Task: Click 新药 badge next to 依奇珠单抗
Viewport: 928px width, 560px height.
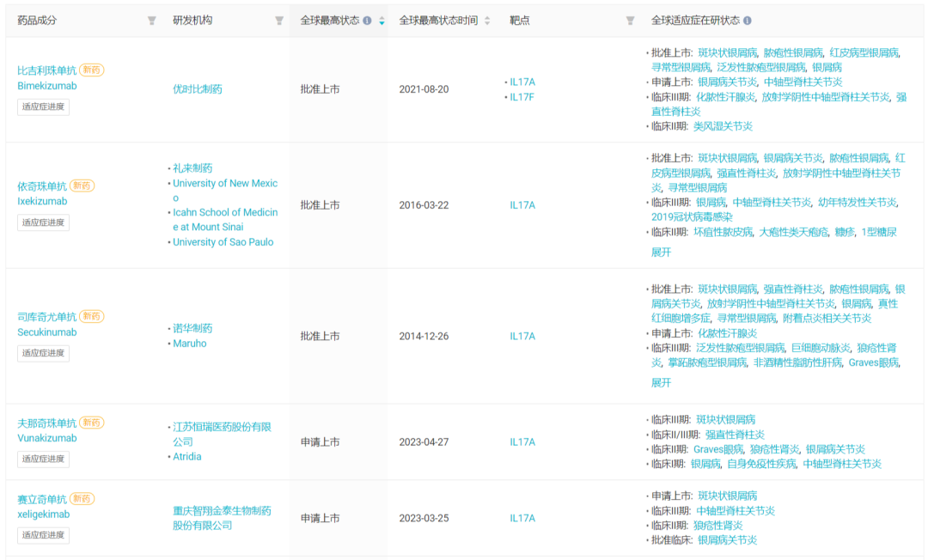Action: 82,186
